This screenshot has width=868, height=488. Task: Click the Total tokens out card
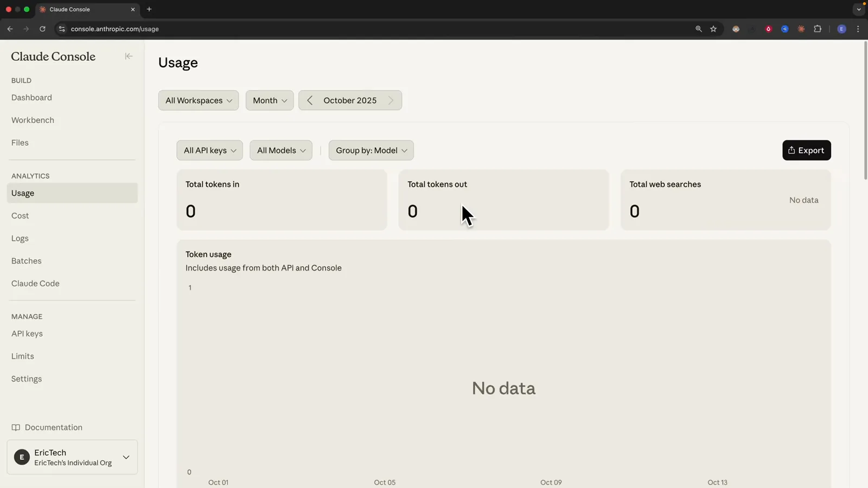pos(503,200)
